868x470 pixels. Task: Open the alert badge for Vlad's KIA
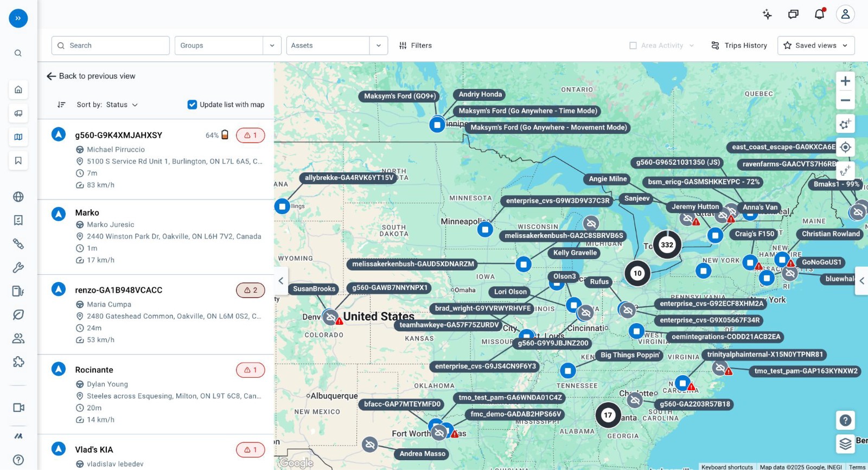(250, 449)
